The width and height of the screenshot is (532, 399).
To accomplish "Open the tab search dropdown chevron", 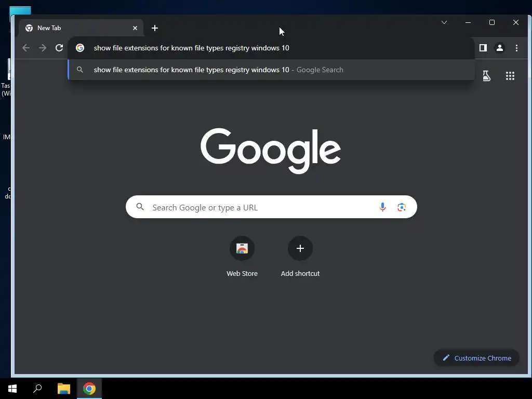I will tap(444, 22).
